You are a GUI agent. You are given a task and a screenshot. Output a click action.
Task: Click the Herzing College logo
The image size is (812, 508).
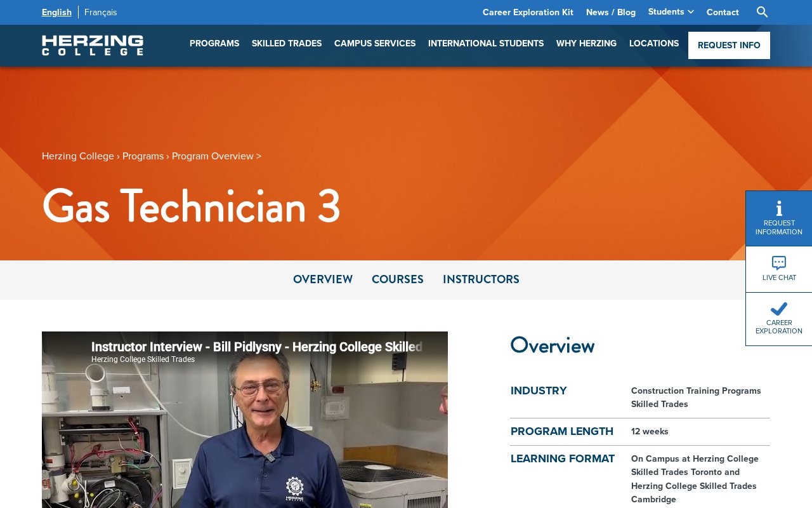[93, 45]
